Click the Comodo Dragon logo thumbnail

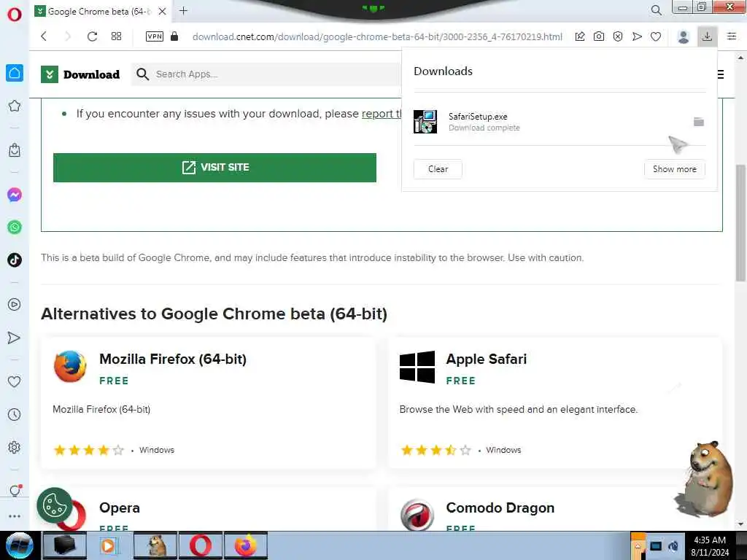pyautogui.click(x=417, y=516)
